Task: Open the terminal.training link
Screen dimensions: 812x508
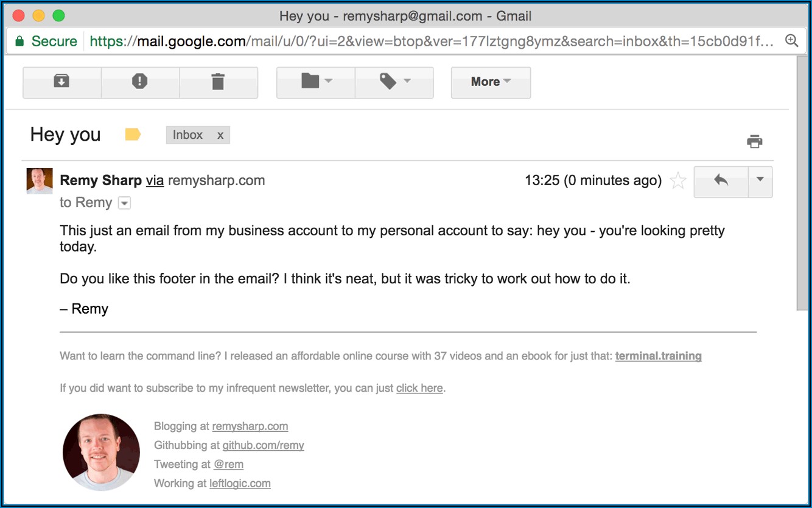Action: coord(658,356)
